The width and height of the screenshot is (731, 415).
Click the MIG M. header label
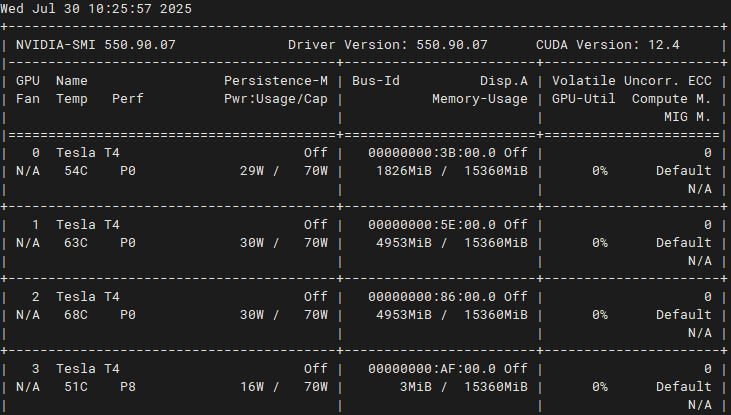click(x=687, y=117)
